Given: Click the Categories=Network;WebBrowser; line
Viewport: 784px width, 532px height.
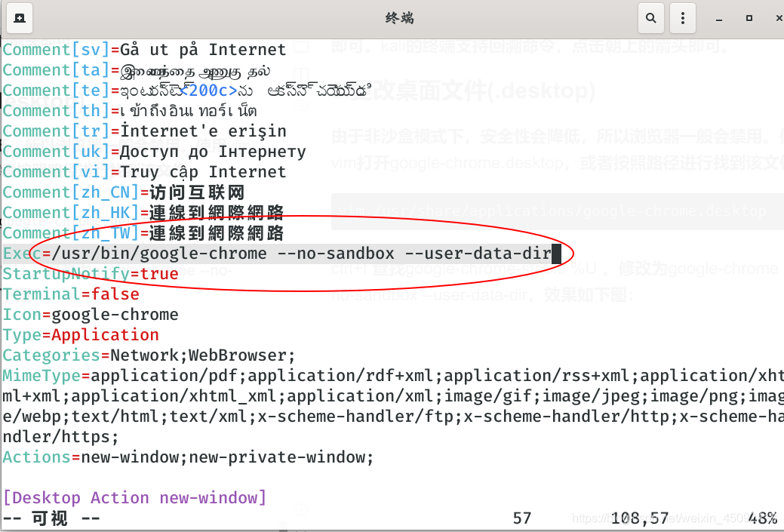Looking at the screenshot, I should pos(149,355).
